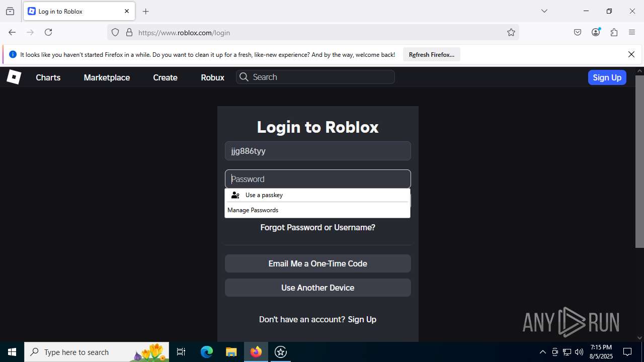Click taskbar Type here to search box
The height and width of the screenshot is (362, 644).
point(97,352)
